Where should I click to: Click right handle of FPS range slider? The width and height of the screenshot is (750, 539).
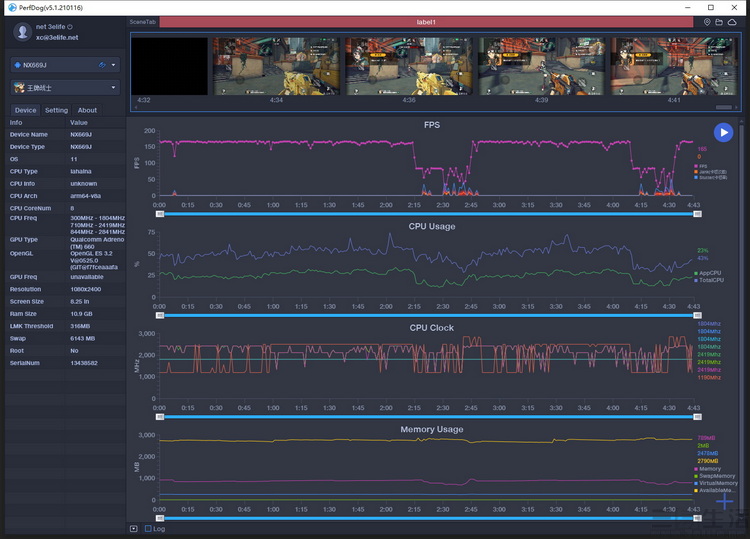[x=697, y=214]
